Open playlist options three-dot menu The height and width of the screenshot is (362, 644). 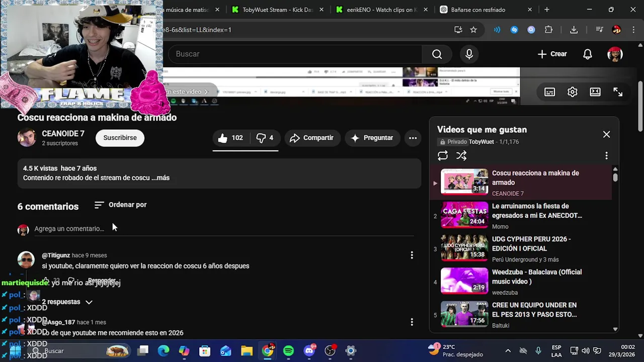pyautogui.click(x=606, y=156)
